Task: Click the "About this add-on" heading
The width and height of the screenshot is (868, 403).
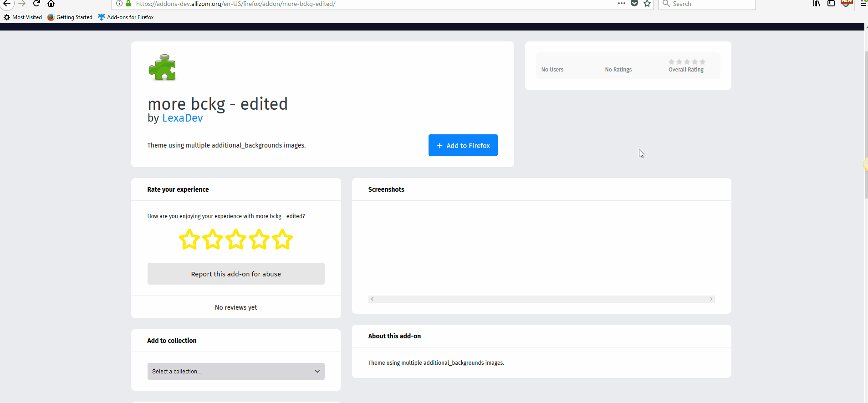Action: point(394,336)
